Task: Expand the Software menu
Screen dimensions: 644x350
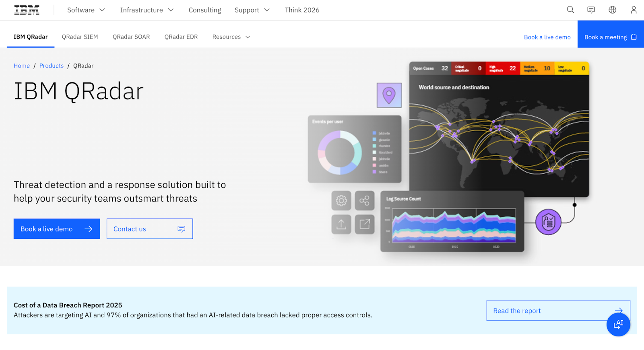Action: point(86,10)
